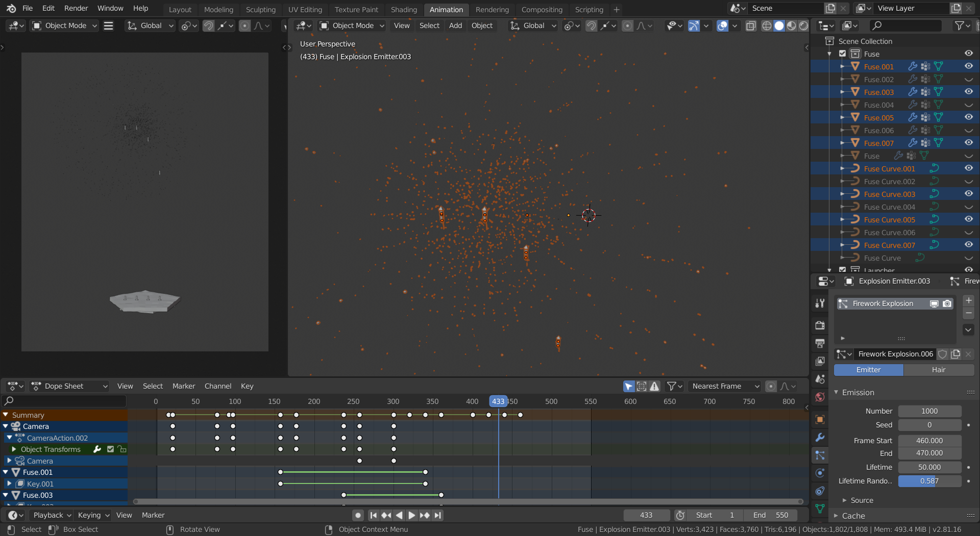980x536 pixels.
Task: Open the Object Constraints properties tab
Action: tap(820, 491)
